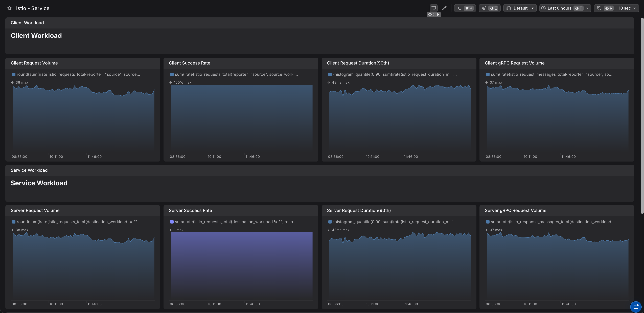Screen dimensions: 644x313
Task: Open the floating menu button bottom-right
Action: 636,307
